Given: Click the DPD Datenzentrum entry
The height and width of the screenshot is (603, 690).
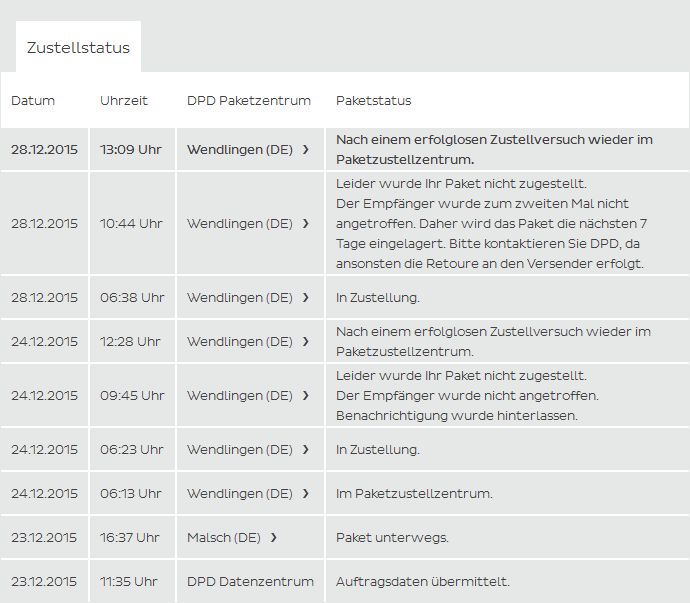Looking at the screenshot, I should tap(250, 582).
